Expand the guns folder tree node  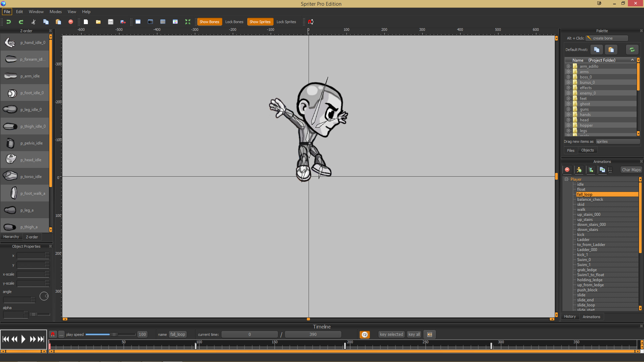(x=568, y=109)
